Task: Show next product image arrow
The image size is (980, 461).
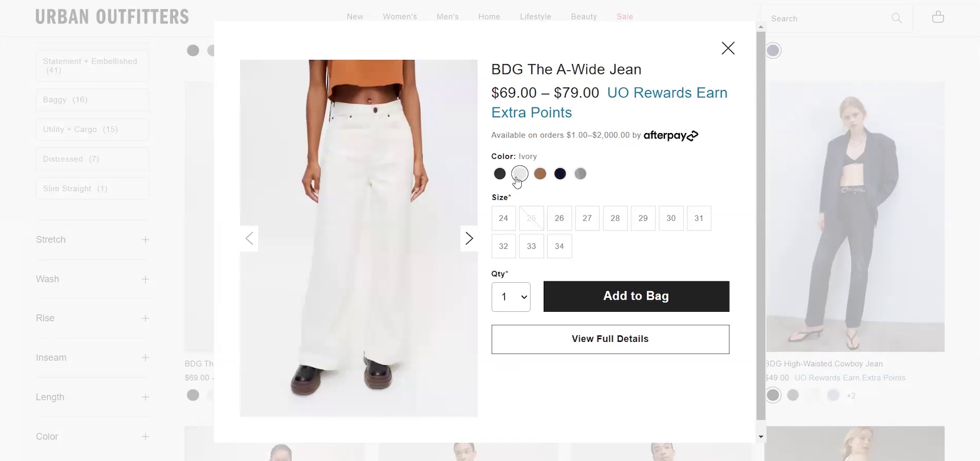Action: [x=469, y=239]
